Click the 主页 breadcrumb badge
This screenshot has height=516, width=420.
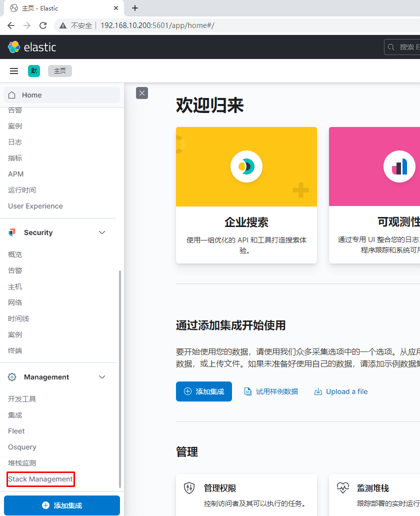pyautogui.click(x=60, y=71)
